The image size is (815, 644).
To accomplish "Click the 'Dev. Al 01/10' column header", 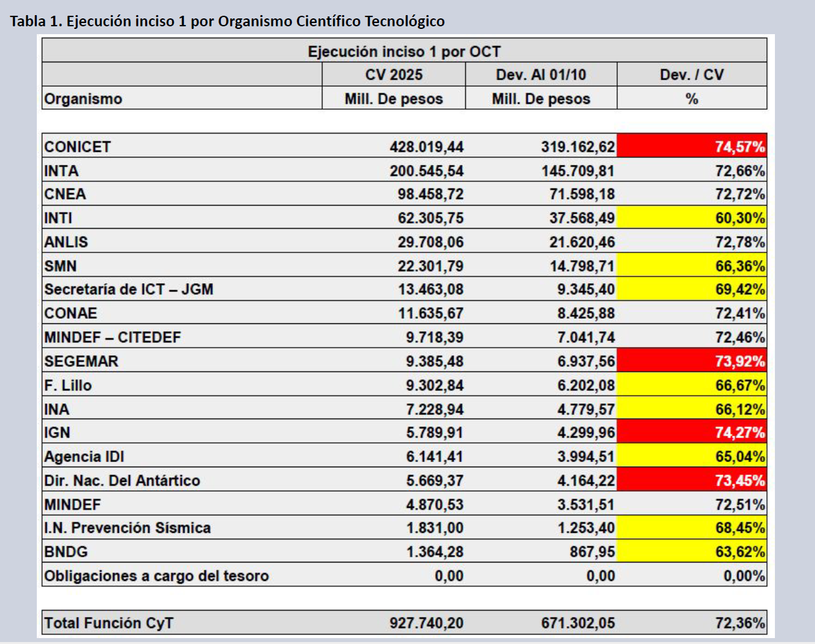I will pyautogui.click(x=541, y=75).
